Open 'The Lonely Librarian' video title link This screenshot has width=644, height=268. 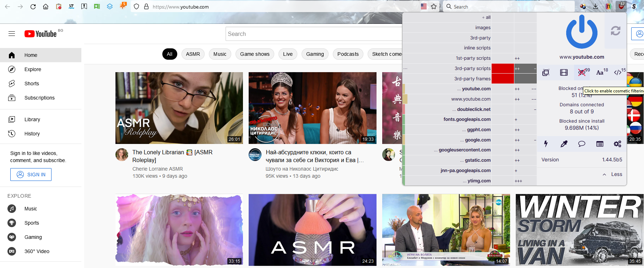point(172,156)
